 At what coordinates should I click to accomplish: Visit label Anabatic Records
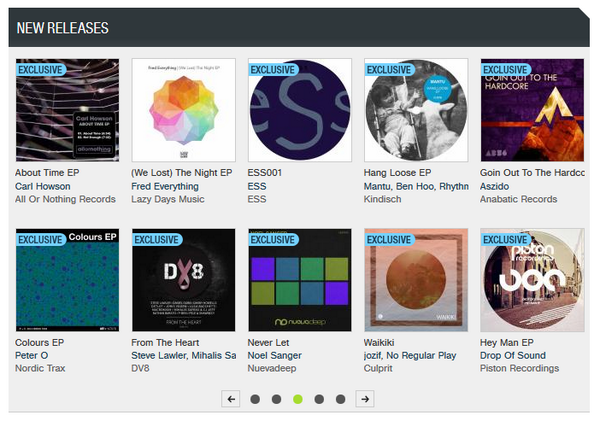pyautogui.click(x=519, y=199)
